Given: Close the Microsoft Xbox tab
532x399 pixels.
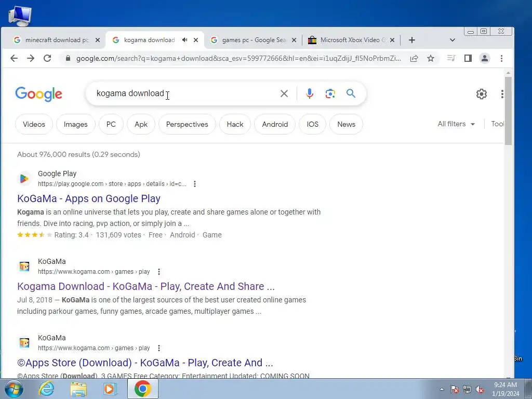Looking at the screenshot, I should [392, 40].
